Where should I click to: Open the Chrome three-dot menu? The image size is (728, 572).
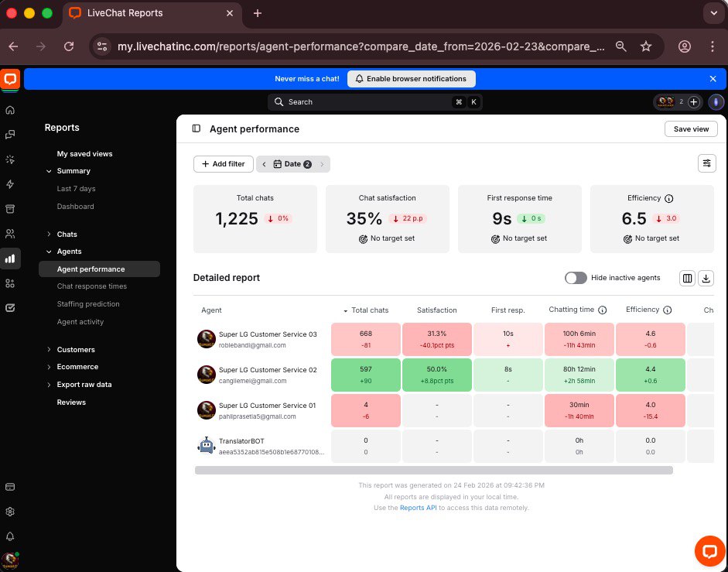coord(713,46)
